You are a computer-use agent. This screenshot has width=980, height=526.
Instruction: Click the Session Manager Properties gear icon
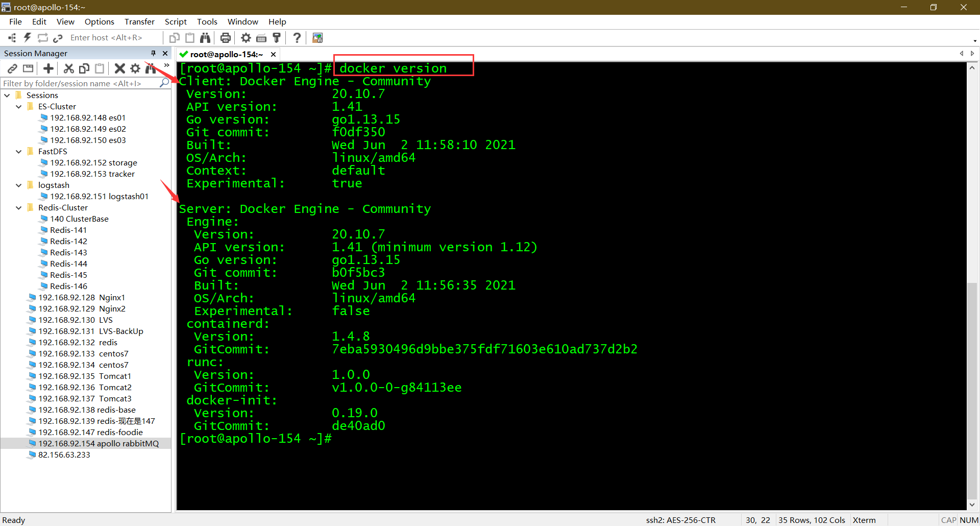pyautogui.click(x=135, y=68)
